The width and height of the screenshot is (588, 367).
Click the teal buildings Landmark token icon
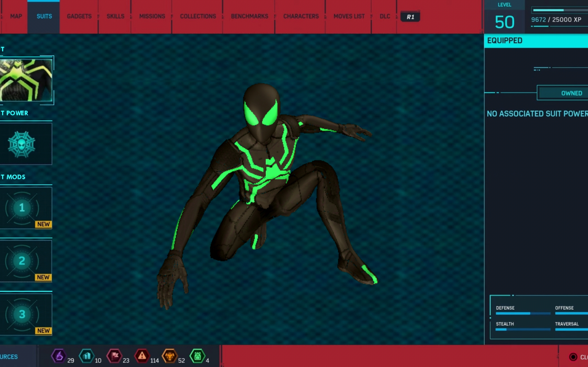point(87,356)
